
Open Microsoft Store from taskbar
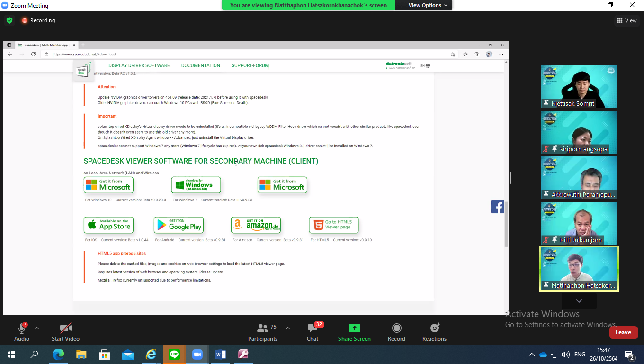tap(105, 354)
